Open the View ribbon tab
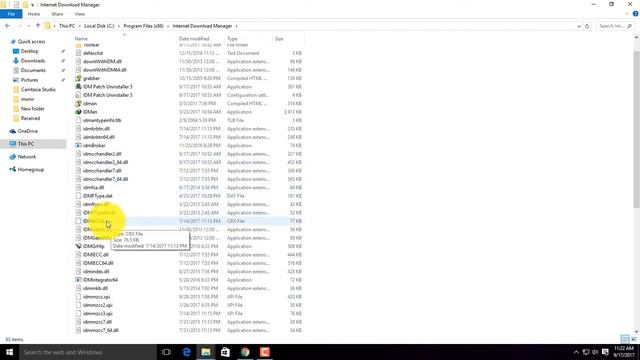Image resolution: width=640 pixels, height=360 pixels. click(x=80, y=14)
